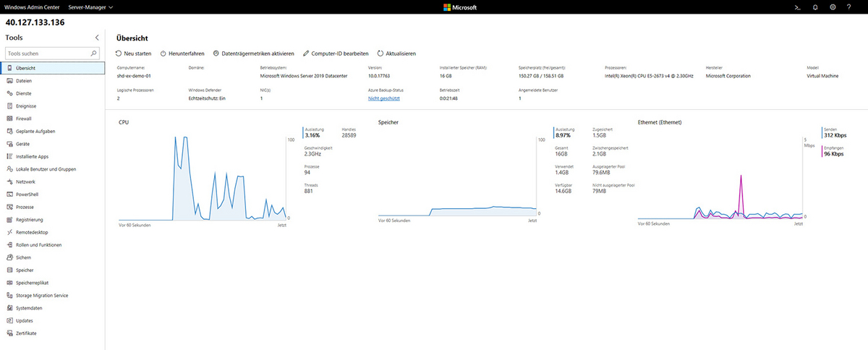Screen dimensions: 868x350
Task: Open Zertifikate in the sidebar
Action: tap(26, 333)
